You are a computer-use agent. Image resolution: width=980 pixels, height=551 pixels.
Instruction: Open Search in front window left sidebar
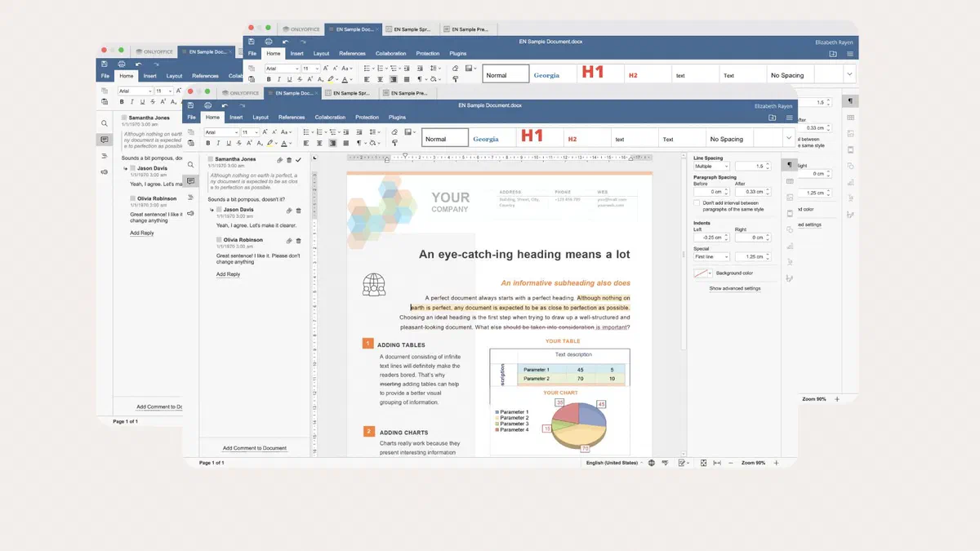click(x=190, y=164)
